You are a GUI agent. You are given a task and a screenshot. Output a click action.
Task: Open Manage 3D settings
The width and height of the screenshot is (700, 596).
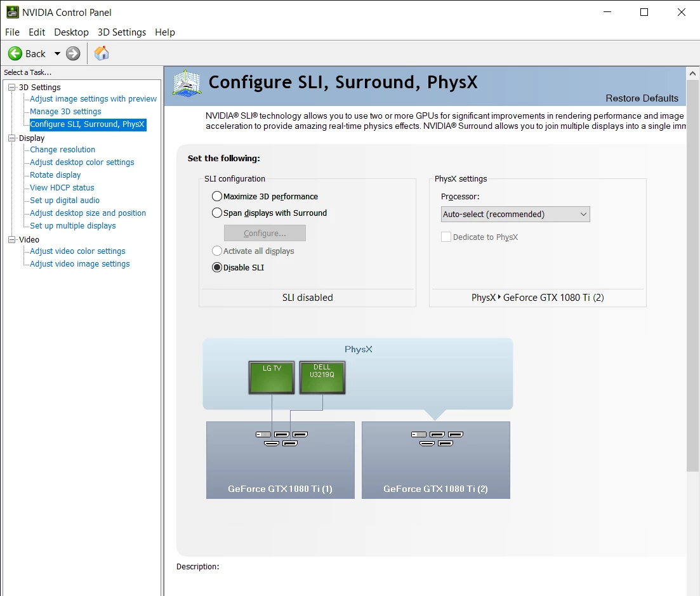[x=65, y=112]
